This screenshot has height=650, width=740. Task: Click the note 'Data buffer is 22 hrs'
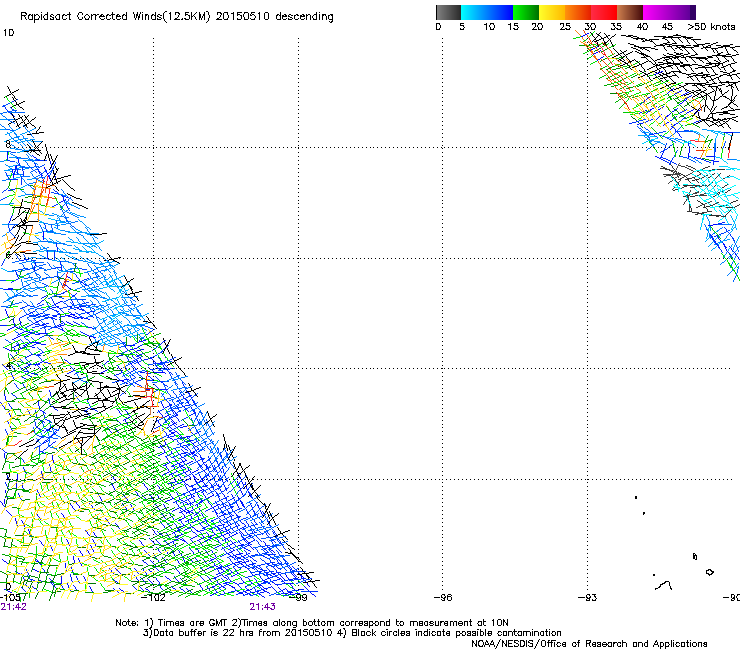pos(204,633)
